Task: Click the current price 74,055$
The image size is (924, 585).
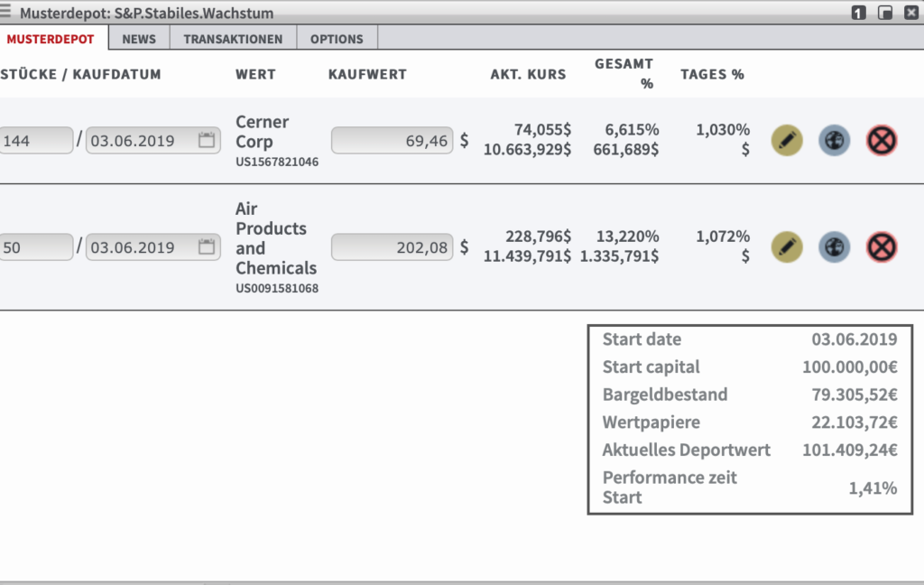Action: (542, 130)
